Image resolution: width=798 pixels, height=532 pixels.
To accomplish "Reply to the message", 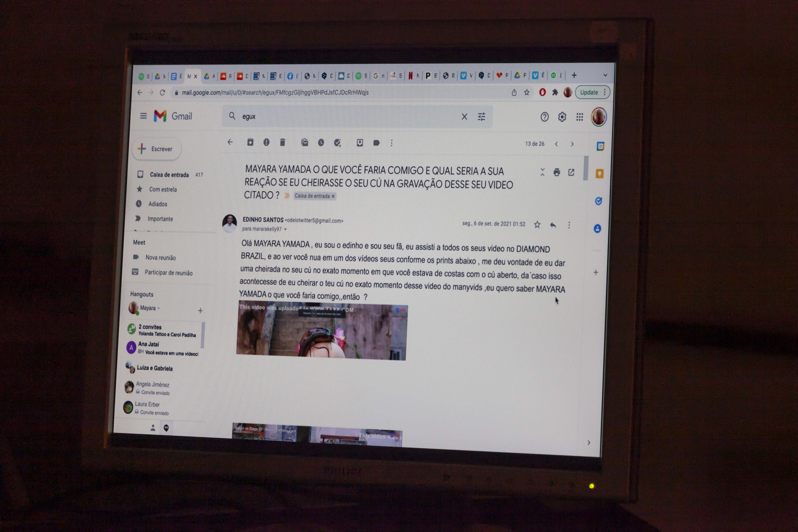I will [x=553, y=225].
